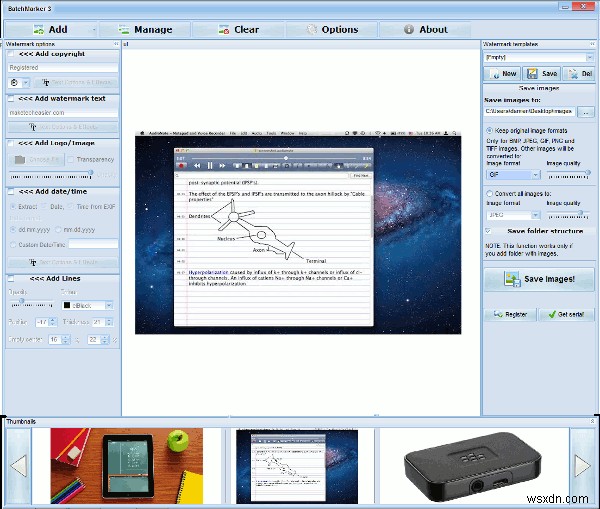
Task: Click the Empty center 22 spinner arrows
Action: [x=104, y=339]
